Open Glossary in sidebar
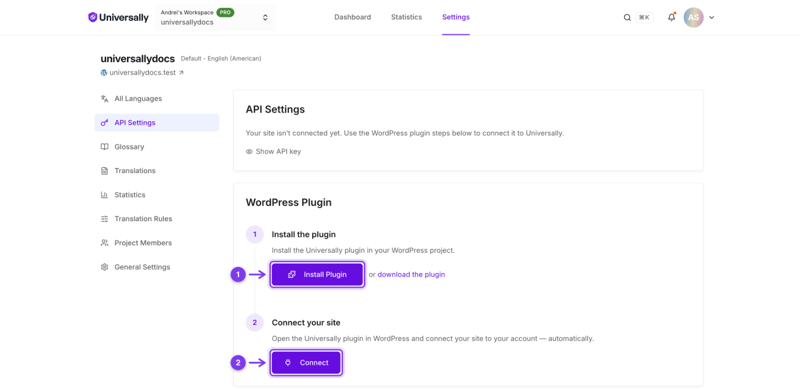800x389 pixels. [157, 147]
